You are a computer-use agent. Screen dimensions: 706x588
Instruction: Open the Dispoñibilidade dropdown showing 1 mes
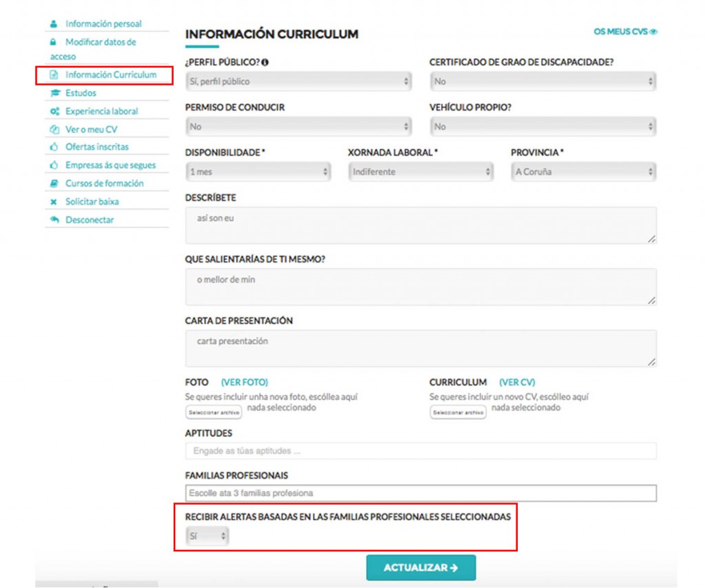tap(258, 172)
